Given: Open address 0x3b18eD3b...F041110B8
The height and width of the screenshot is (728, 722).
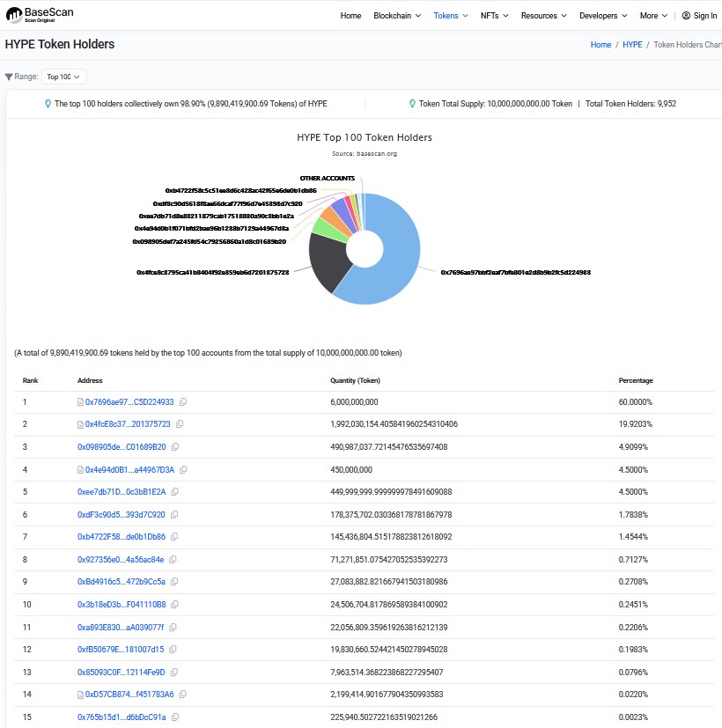Looking at the screenshot, I should [122, 605].
